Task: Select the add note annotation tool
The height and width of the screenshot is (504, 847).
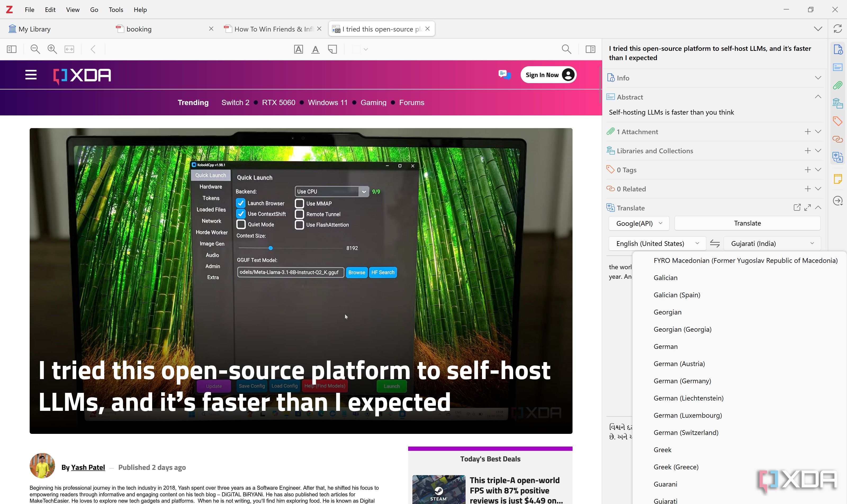Action: [332, 49]
